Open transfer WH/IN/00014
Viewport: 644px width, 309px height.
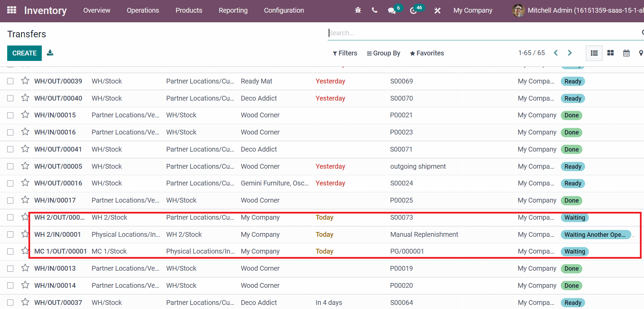(x=55, y=285)
